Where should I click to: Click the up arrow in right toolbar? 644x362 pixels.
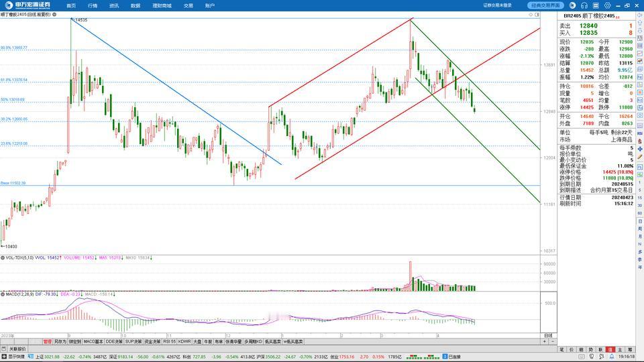pos(640,23)
